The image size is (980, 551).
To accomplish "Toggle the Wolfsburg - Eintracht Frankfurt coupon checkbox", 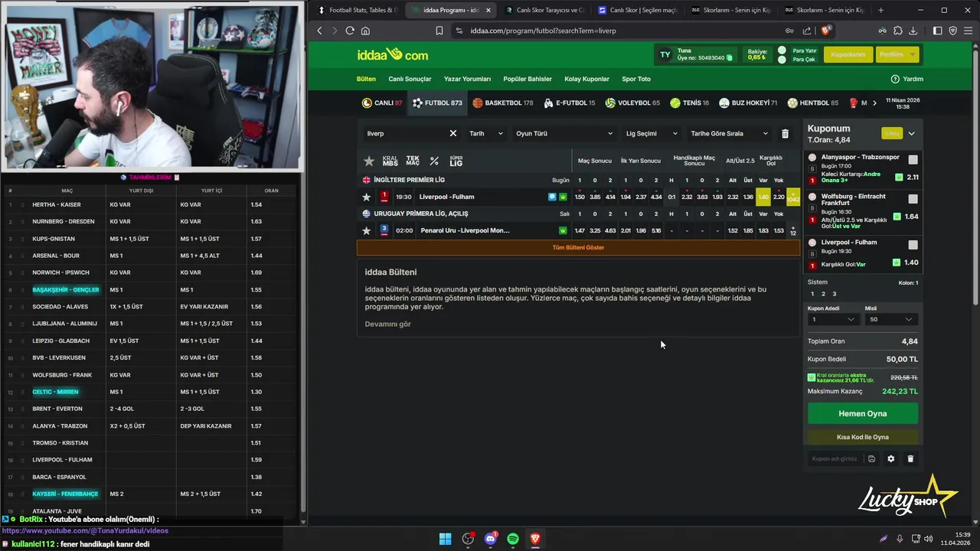I will [x=913, y=199].
